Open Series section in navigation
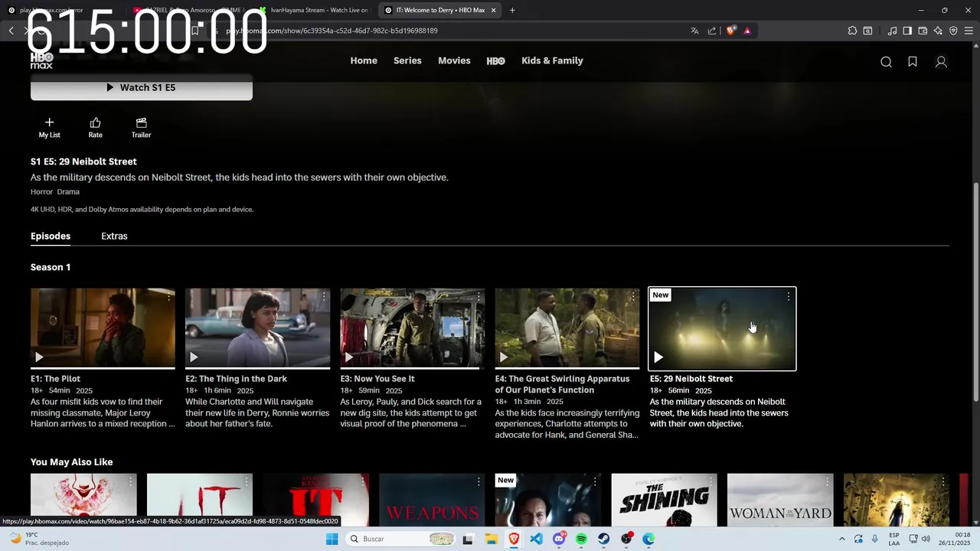Image resolution: width=980 pixels, height=551 pixels. tap(407, 60)
